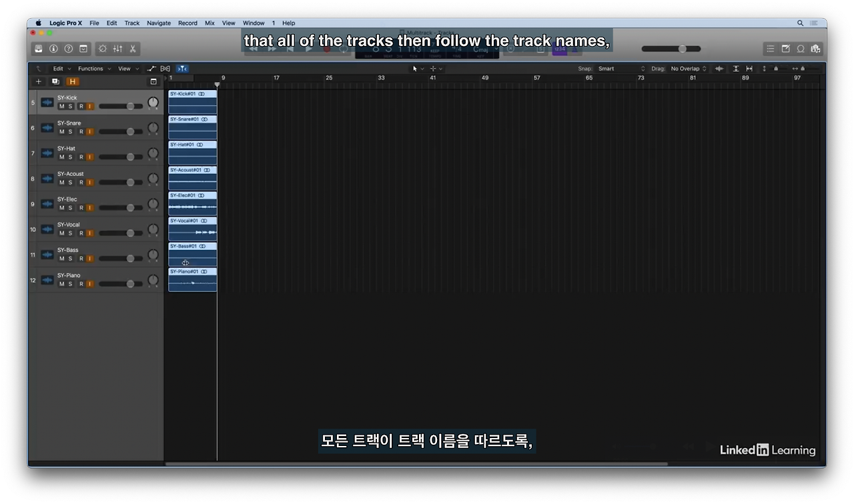
Task: Open the tracks area Edit dropdown
Action: pos(61,69)
